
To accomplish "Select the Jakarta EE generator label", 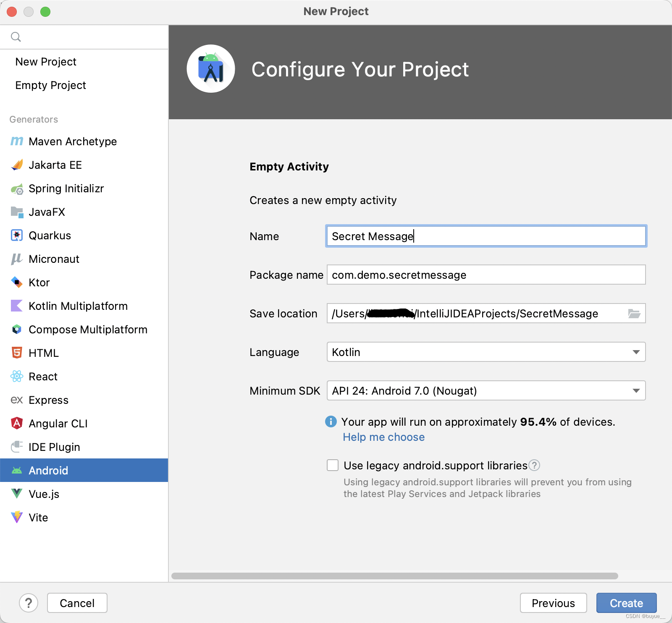I will (x=55, y=165).
